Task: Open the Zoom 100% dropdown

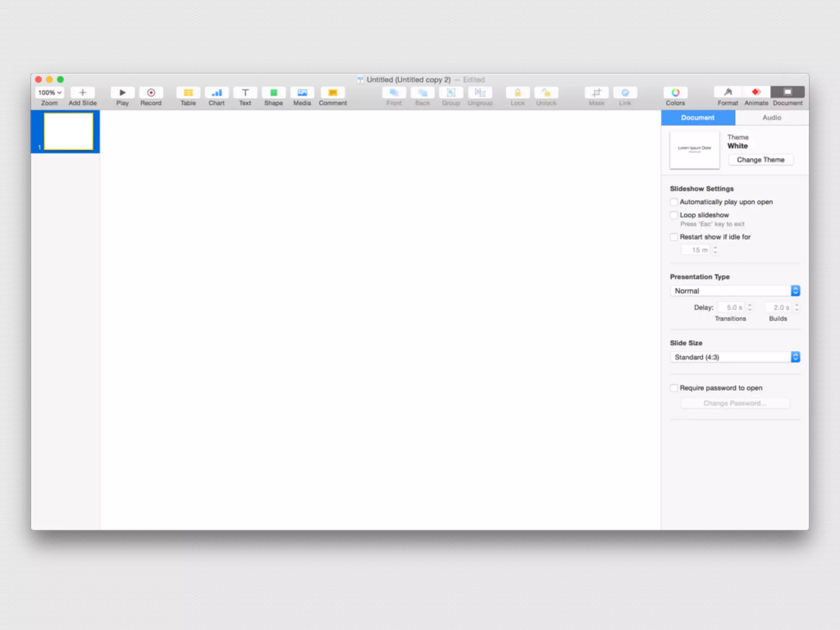Action: click(50, 92)
